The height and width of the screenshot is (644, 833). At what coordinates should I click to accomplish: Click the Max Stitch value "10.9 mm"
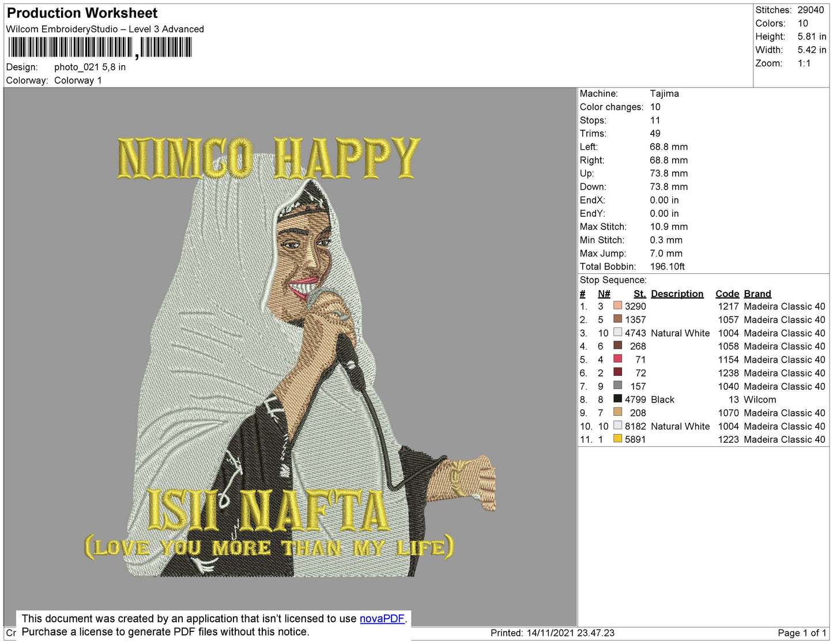(669, 227)
